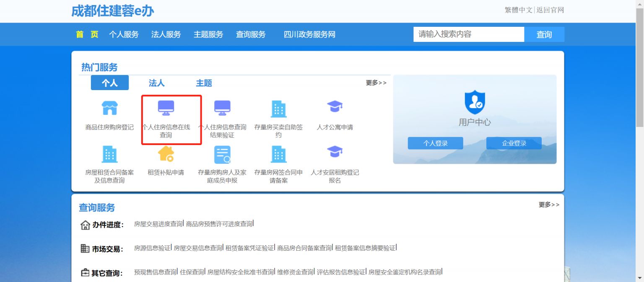644x282 pixels.
Task: Switch to the 主题 services tab
Action: click(x=204, y=83)
